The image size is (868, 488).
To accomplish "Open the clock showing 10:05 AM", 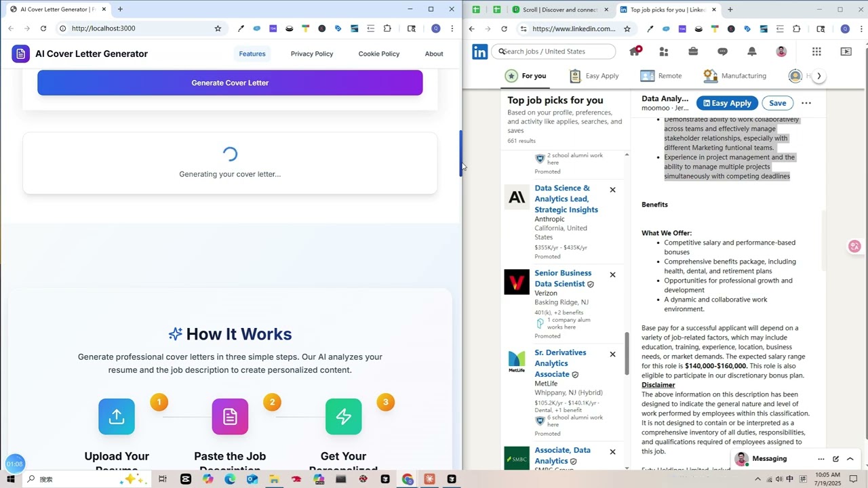I will tap(827, 479).
